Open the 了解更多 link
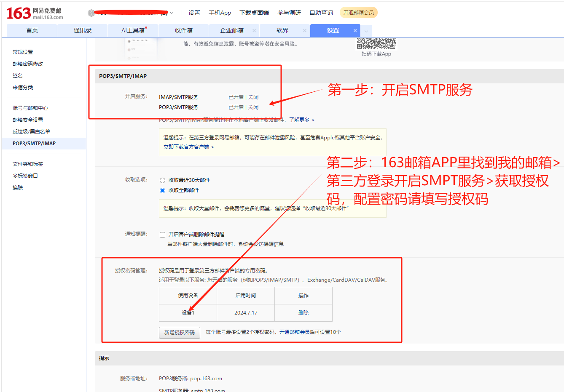 click(x=301, y=120)
